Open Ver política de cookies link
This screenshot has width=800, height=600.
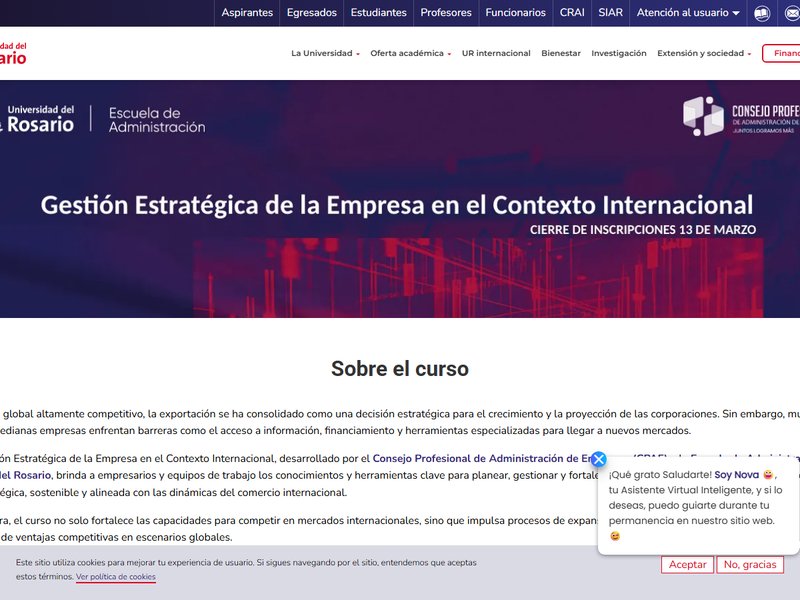116,577
